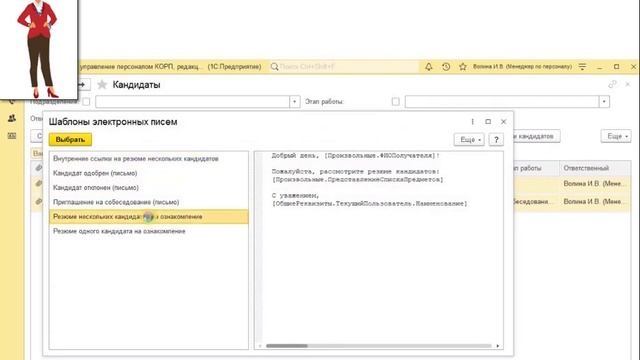Open the Кандидаты list Еще dropdown
Viewport: 640px width, 360px height.
[616, 136]
